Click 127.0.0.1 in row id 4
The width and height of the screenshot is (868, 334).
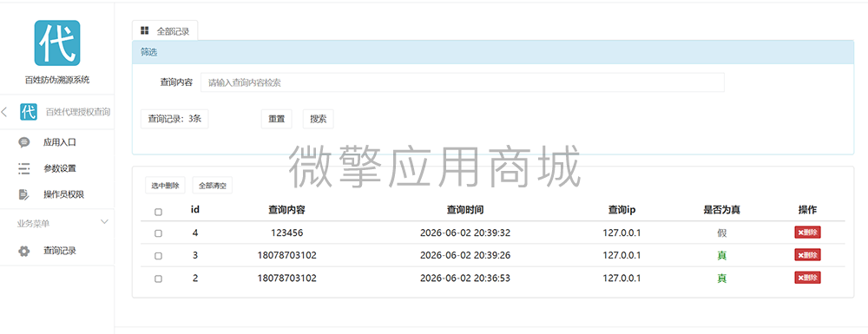(621, 232)
